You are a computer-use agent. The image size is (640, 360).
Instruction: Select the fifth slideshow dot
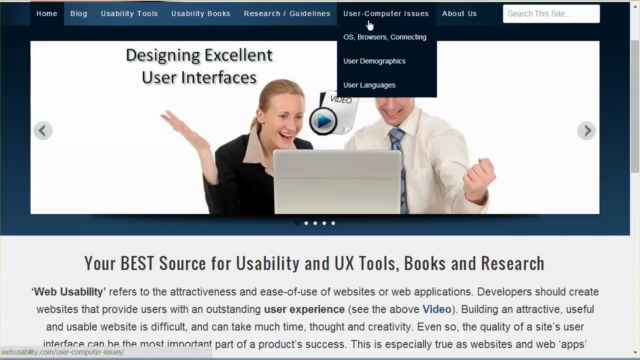pos(333,223)
